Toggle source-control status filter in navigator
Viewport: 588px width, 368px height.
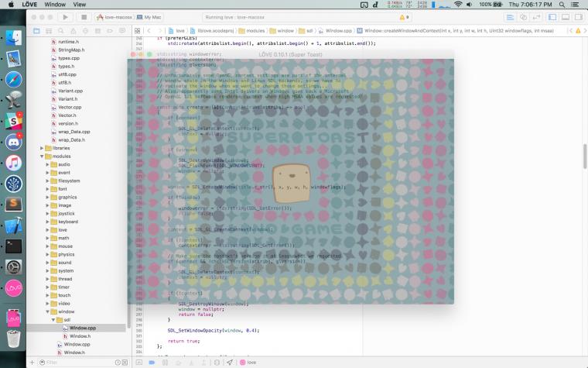125,363
